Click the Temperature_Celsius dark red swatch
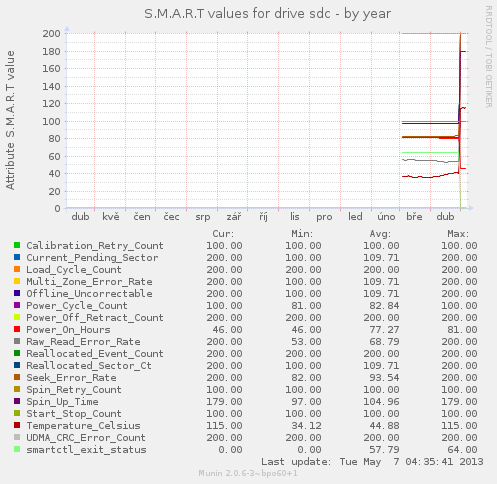This screenshot has width=497, height=484. tap(17, 425)
